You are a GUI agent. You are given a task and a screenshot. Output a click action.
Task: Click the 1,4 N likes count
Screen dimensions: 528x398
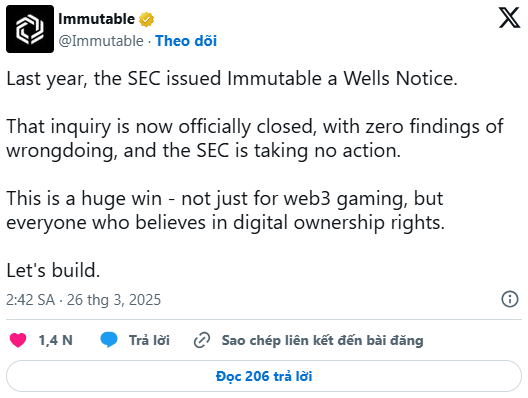tap(56, 340)
